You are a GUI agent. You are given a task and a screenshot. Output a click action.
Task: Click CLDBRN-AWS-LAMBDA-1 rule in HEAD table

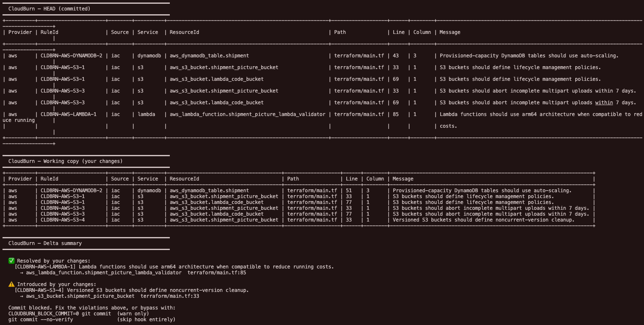click(68, 114)
